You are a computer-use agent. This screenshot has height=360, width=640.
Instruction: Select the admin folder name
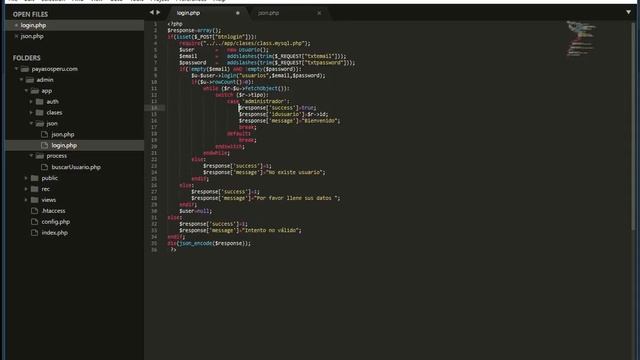tap(45, 80)
